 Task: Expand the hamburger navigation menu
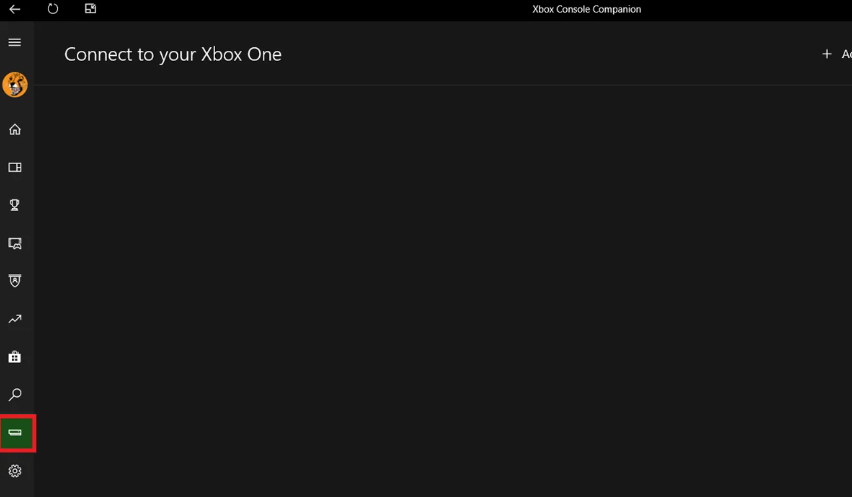[x=15, y=42]
